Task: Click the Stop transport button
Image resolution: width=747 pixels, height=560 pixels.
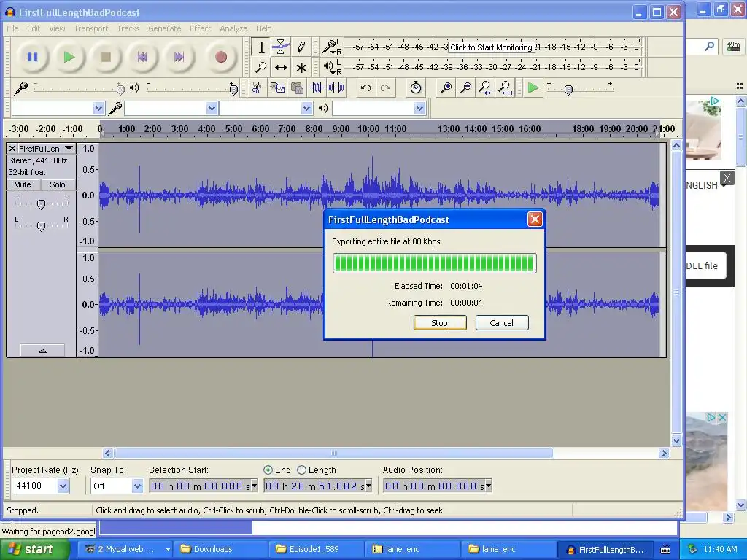Action: pyautogui.click(x=106, y=57)
